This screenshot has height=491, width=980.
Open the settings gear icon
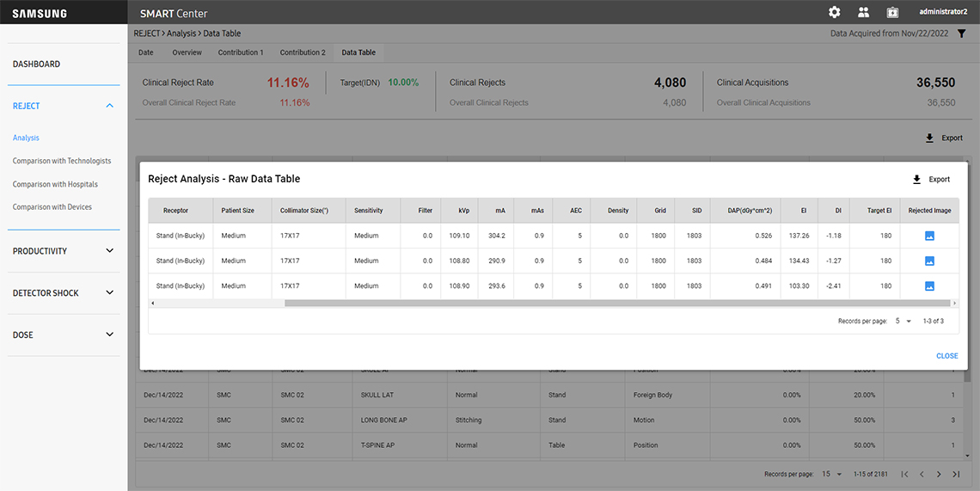tap(834, 12)
